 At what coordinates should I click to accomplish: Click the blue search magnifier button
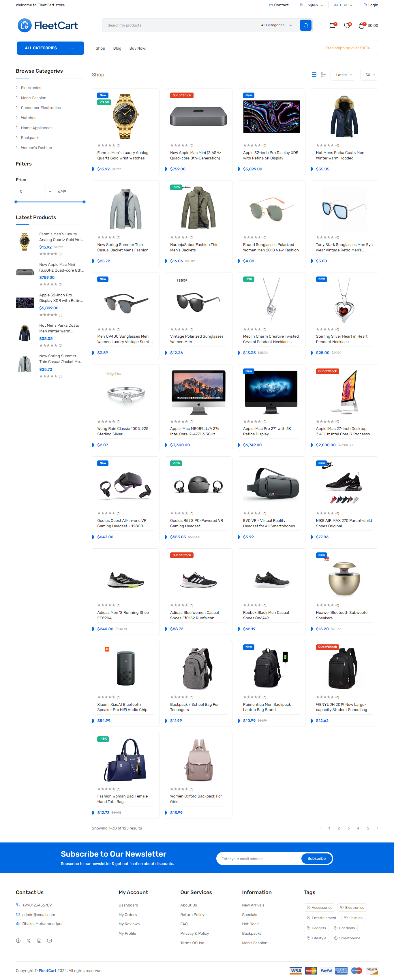click(x=305, y=25)
